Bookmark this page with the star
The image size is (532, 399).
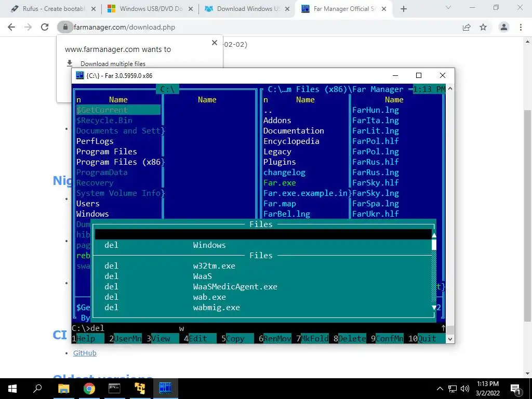483,27
